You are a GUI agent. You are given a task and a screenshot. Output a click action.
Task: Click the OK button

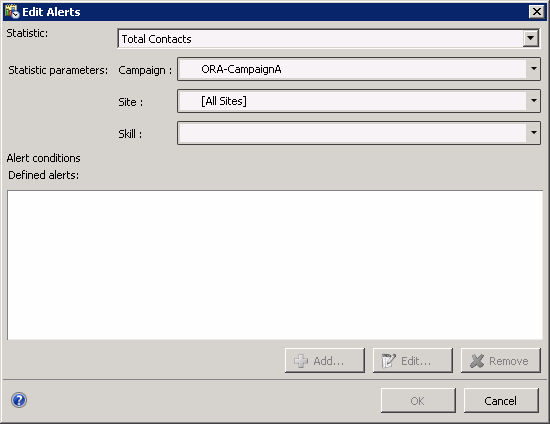point(418,400)
